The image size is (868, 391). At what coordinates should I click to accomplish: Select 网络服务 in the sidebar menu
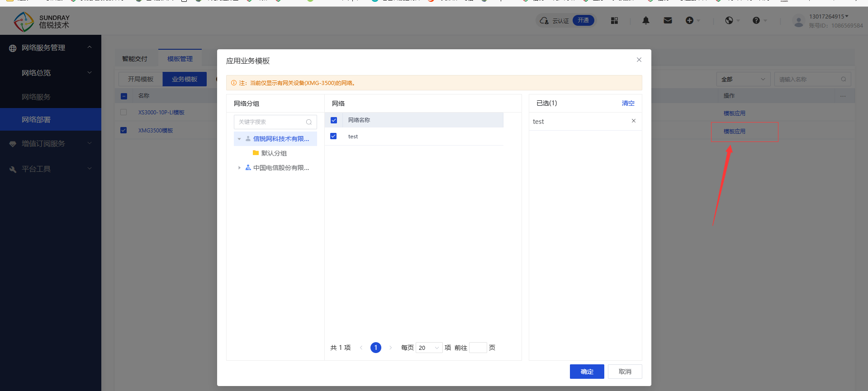(x=36, y=97)
